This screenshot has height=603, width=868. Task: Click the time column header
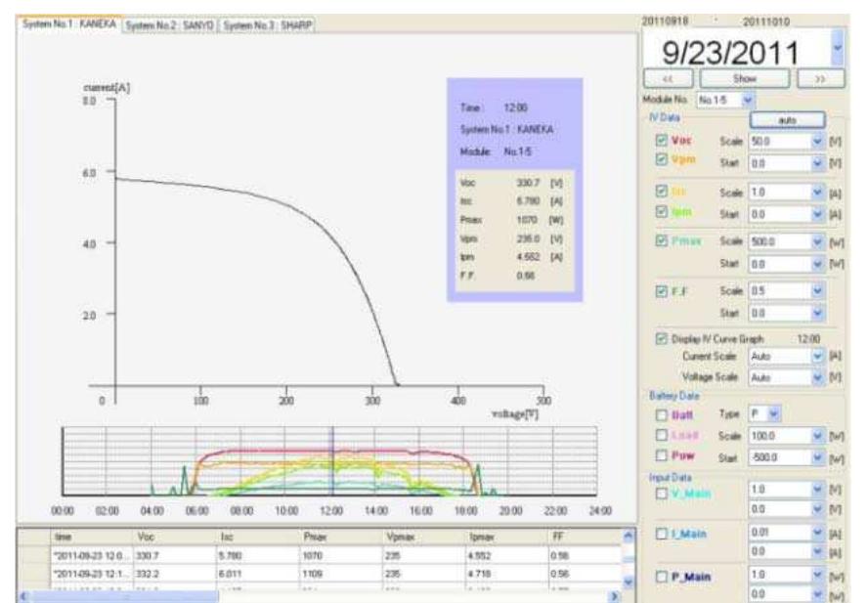click(x=92, y=537)
